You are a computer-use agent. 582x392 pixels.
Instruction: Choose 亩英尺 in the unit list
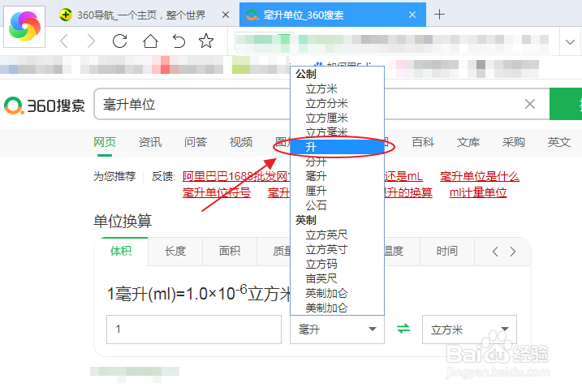[337, 278]
